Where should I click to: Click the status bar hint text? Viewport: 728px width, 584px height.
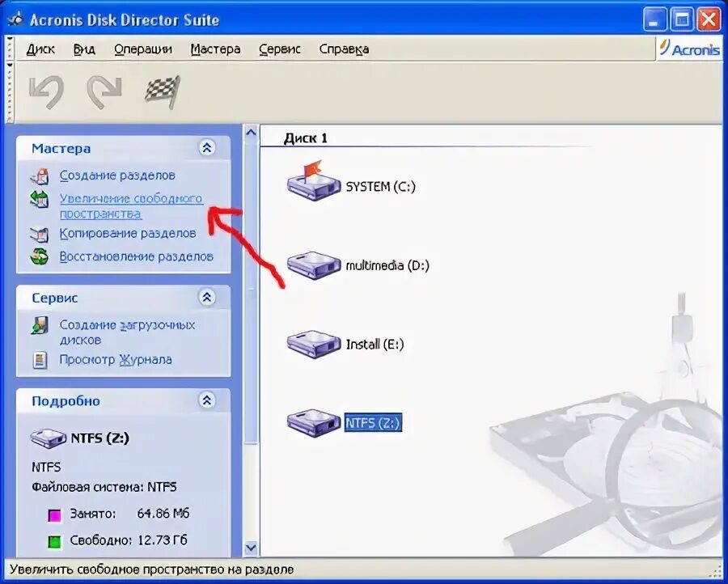[152, 569]
